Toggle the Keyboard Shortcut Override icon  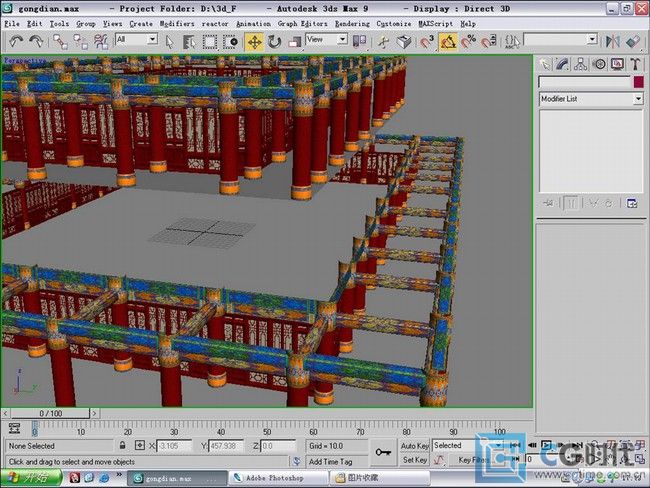404,41
